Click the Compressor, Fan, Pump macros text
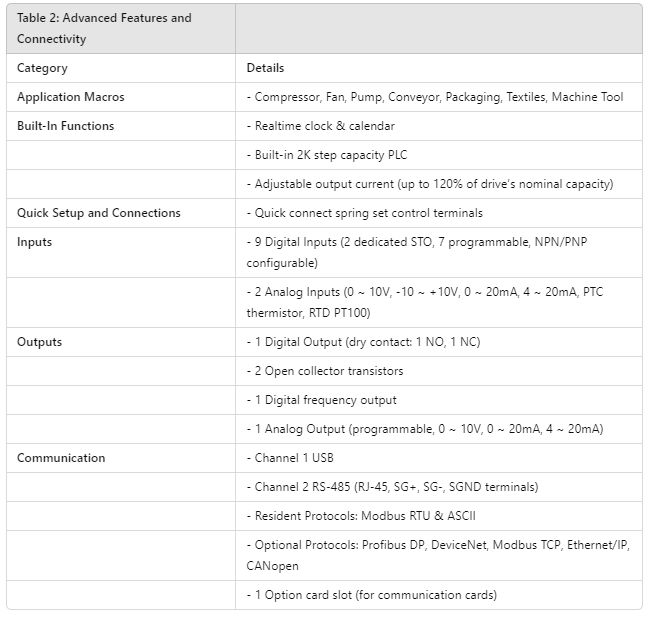650x620 pixels. 434,97
